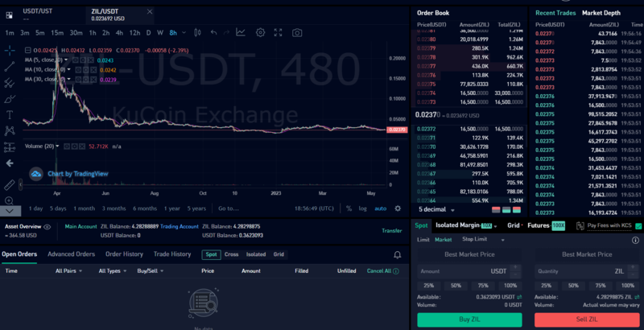The width and height of the screenshot is (644, 330).
Task: Click the transfer arrows beside available ZIL
Action: tap(637, 297)
